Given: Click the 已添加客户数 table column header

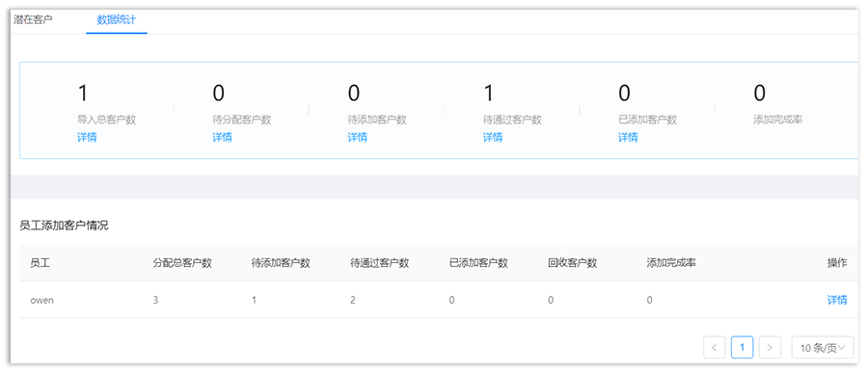Looking at the screenshot, I should point(478,263).
